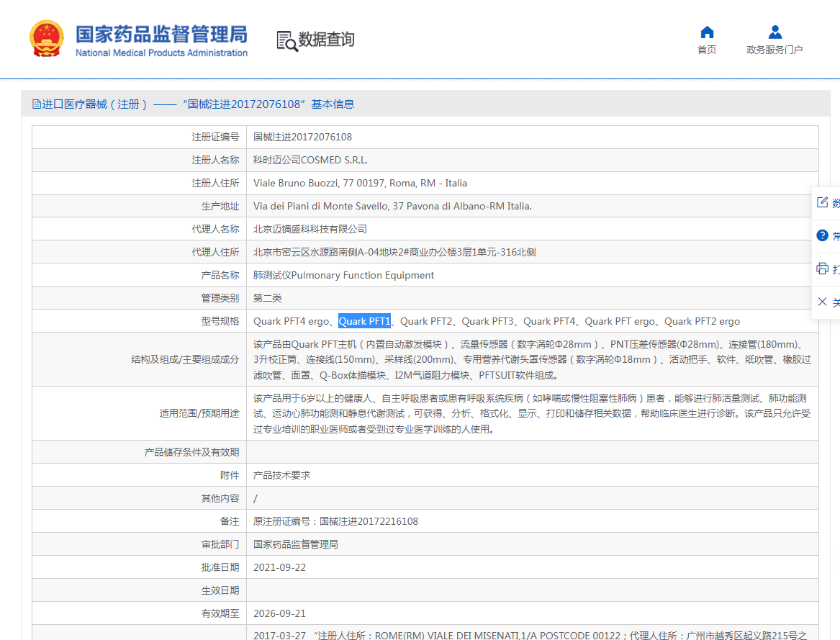
Task: Click the 进口医疗器械（注册）section header title
Action: point(95,104)
